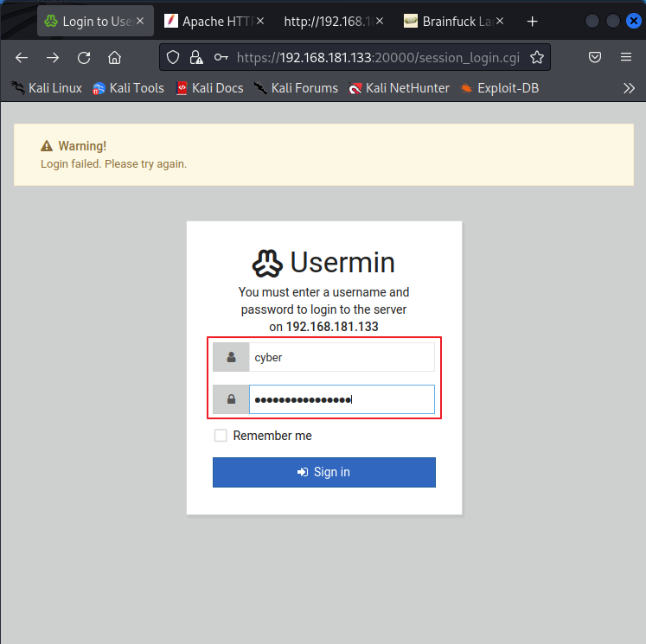The width and height of the screenshot is (646, 644).
Task: Click the username field containing cyber
Action: 342,357
